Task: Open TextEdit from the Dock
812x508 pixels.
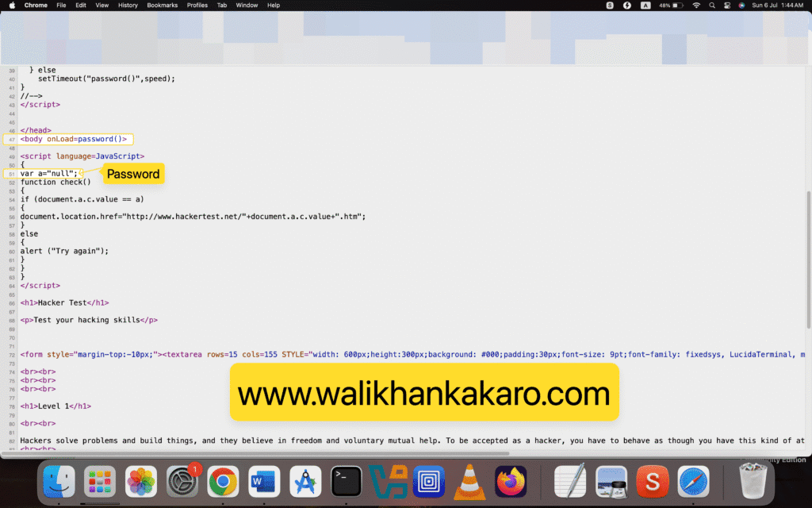Action: (570, 482)
